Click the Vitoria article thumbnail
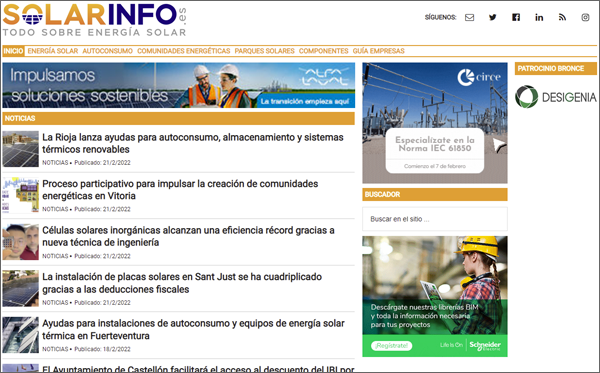Screen dimensions: 600x373 click(x=21, y=195)
